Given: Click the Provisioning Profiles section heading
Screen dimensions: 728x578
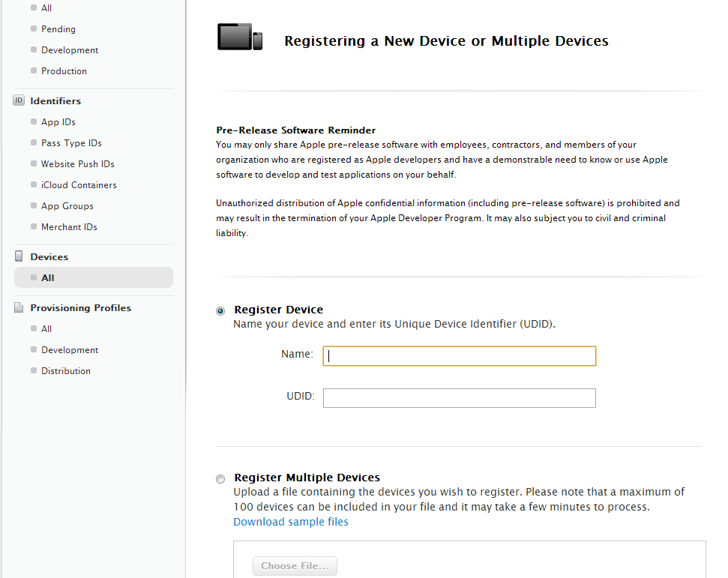Looking at the screenshot, I should [x=81, y=308].
